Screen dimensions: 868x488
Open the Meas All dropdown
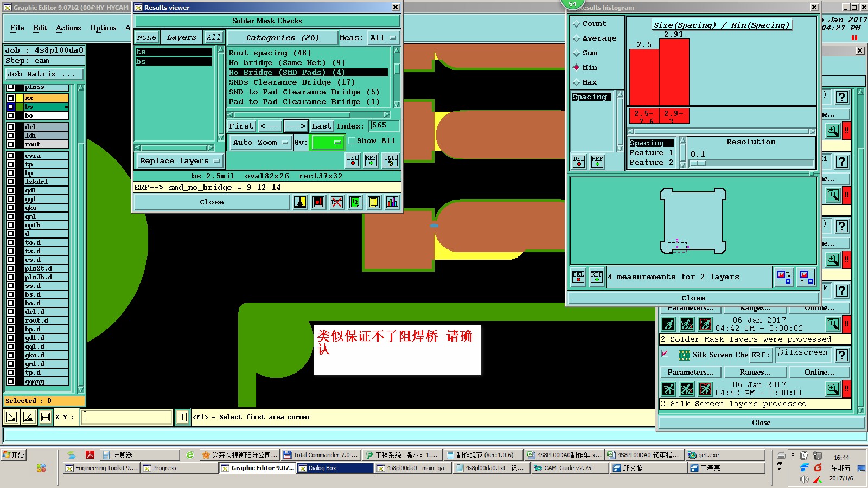click(383, 38)
